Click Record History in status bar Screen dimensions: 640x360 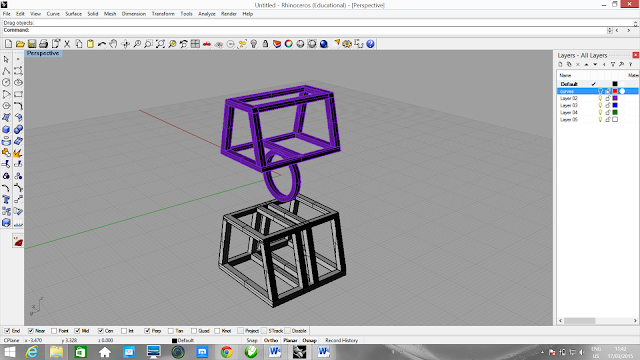(341, 340)
